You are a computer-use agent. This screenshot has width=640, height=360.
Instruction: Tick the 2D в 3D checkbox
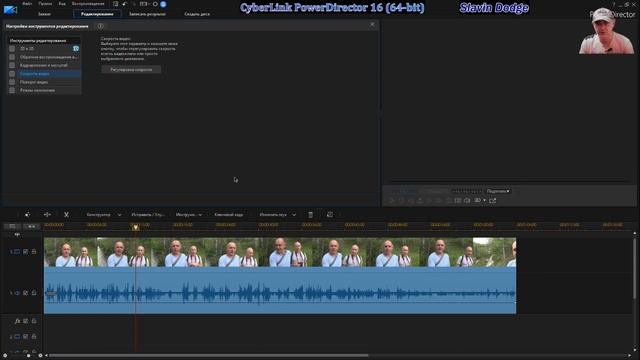[12, 49]
